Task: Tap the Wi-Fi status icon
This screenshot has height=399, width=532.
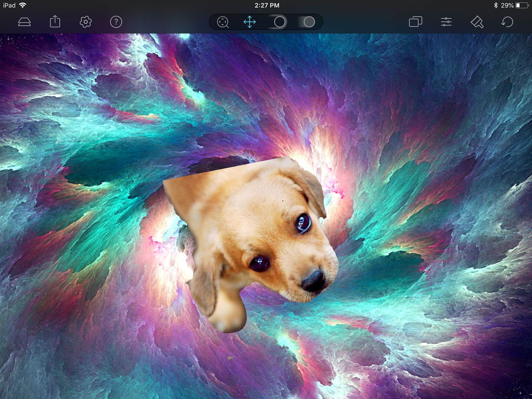Action: pos(23,5)
